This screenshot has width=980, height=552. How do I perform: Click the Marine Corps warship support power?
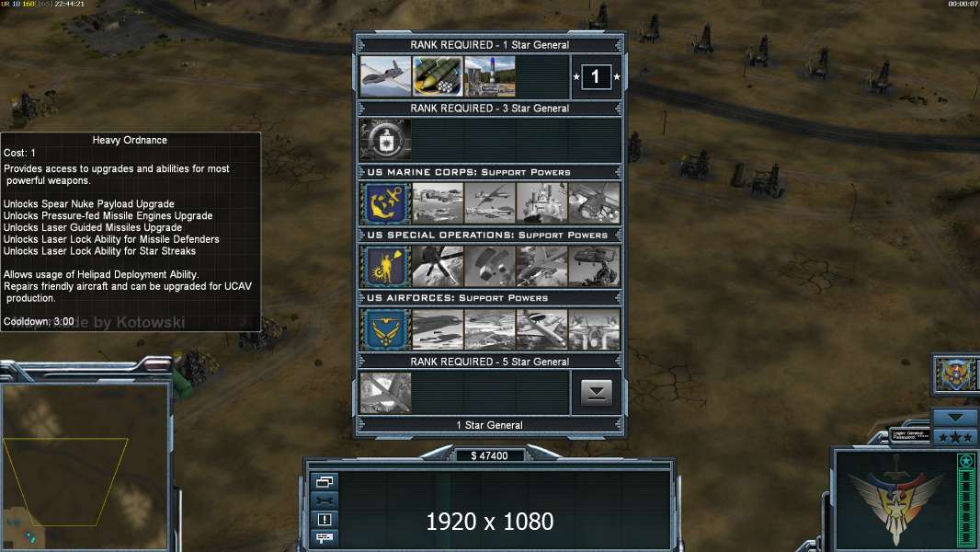(x=541, y=203)
